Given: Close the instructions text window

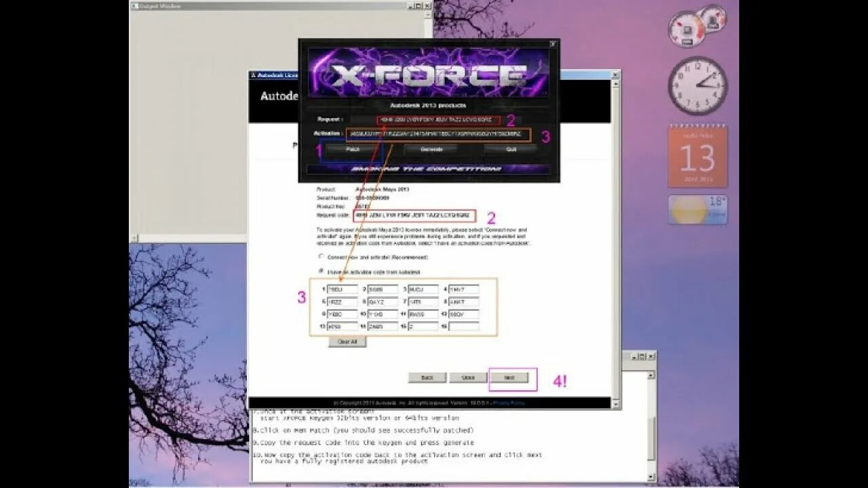Looking at the screenshot, I should (651, 355).
